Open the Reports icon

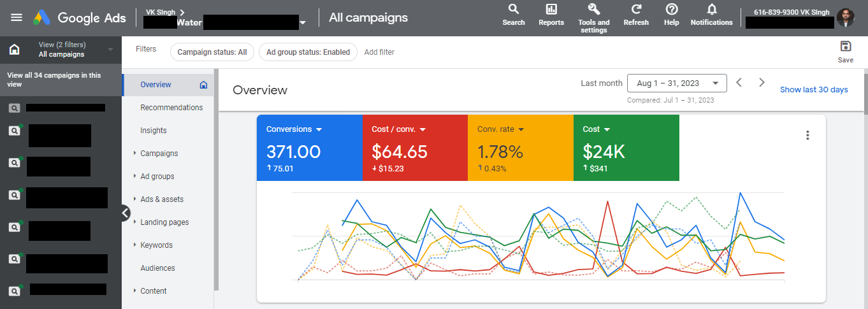click(551, 10)
